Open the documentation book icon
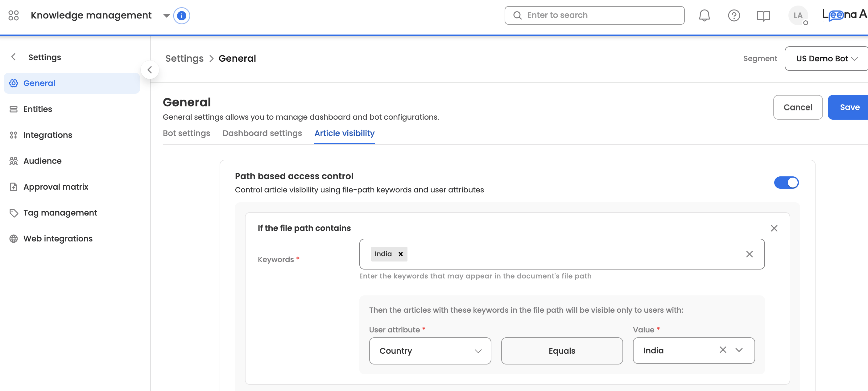This screenshot has height=391, width=868. tap(763, 15)
